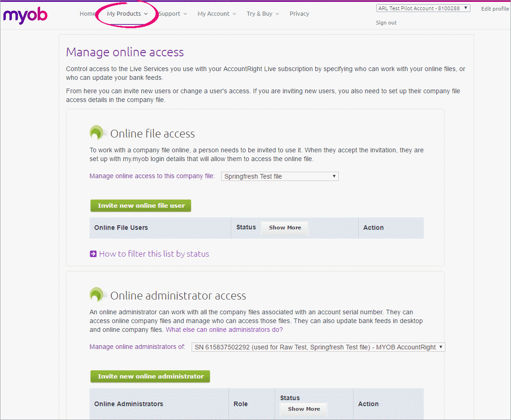Click the Edit profile link
Image resolution: width=511 pixels, height=420 pixels.
tap(494, 8)
